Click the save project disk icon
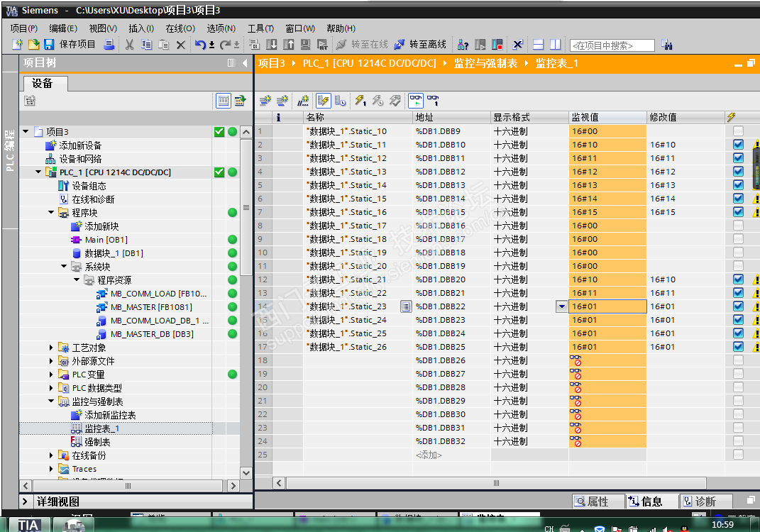This screenshot has height=532, width=760. pos(49,45)
